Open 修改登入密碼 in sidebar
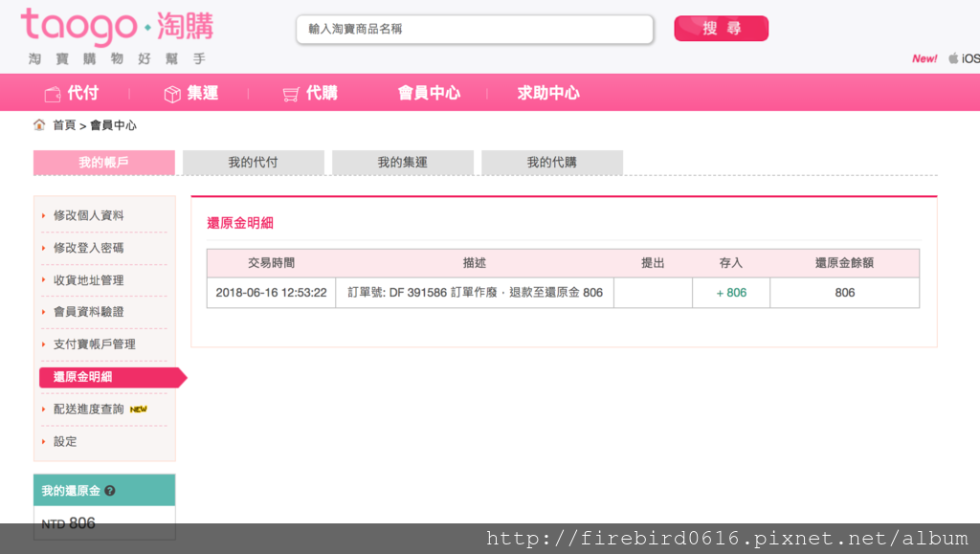The height and width of the screenshot is (554, 980). click(x=89, y=248)
